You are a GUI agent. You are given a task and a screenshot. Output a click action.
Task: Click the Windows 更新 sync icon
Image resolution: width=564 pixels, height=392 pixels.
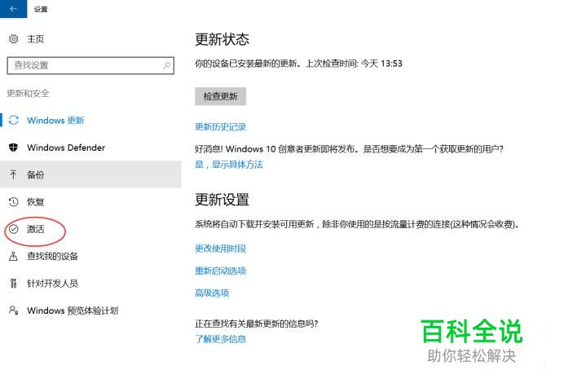tap(13, 120)
